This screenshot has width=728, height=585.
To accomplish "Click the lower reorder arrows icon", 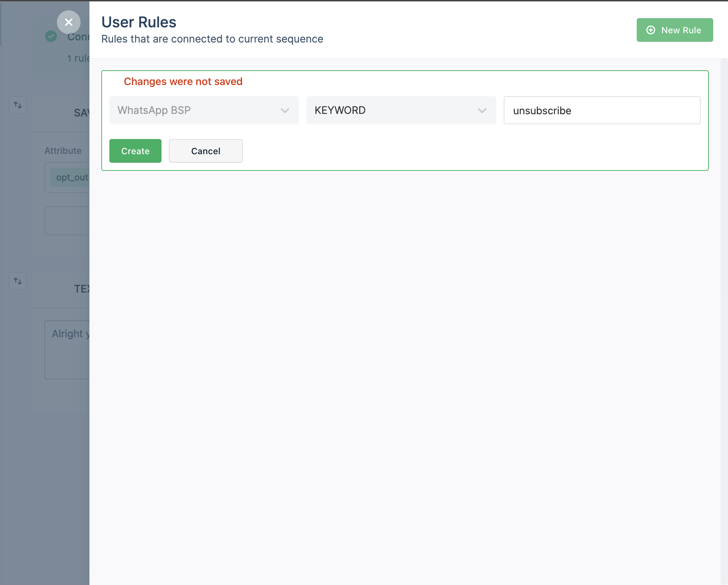I will (x=18, y=281).
